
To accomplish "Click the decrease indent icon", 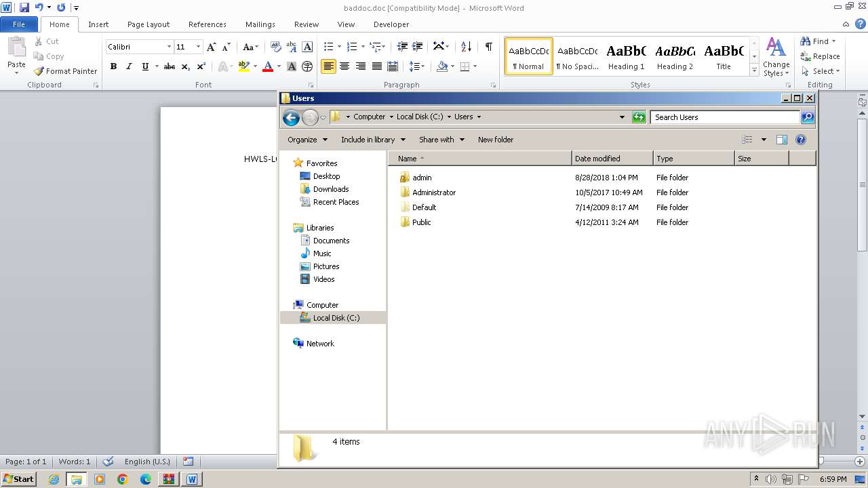I will pyautogui.click(x=402, y=47).
